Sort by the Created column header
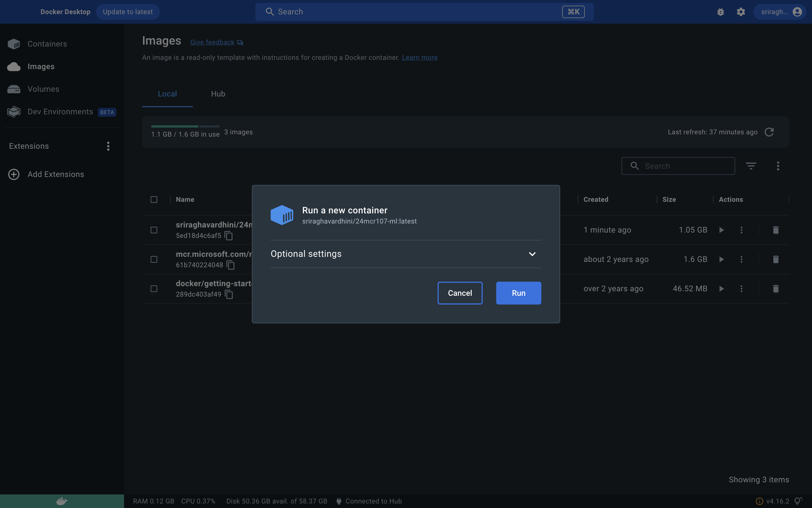 (595, 200)
